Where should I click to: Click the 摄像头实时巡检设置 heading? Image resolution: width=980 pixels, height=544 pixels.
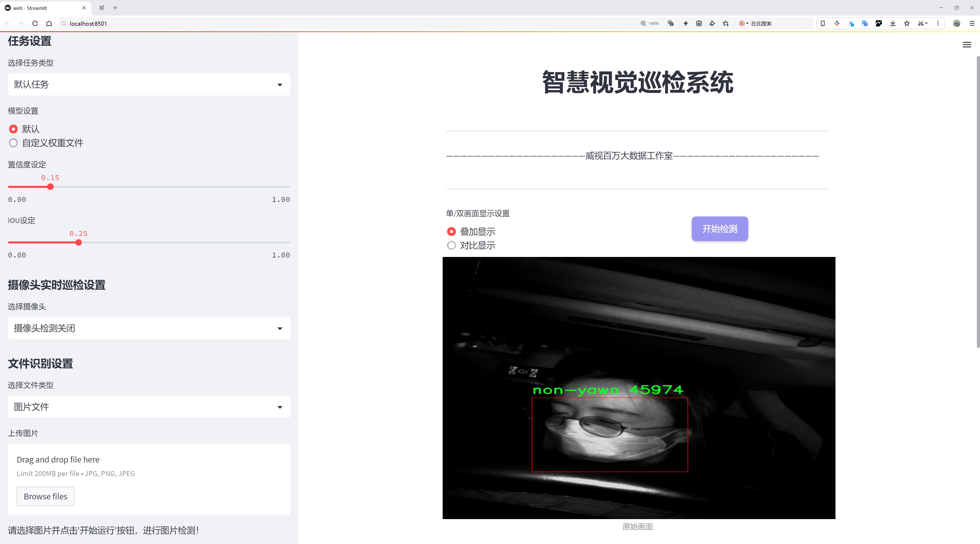click(57, 285)
